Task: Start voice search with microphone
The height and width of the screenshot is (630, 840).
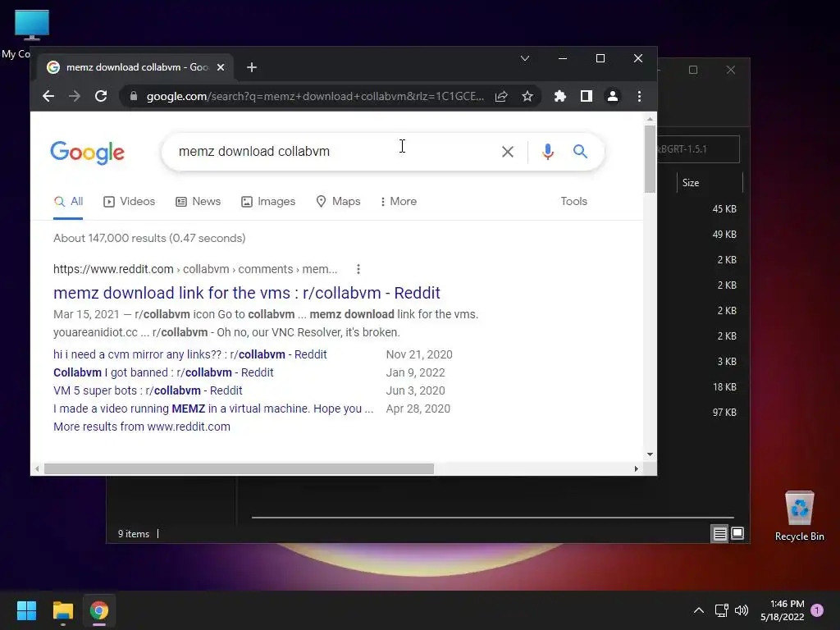Action: 547,152
